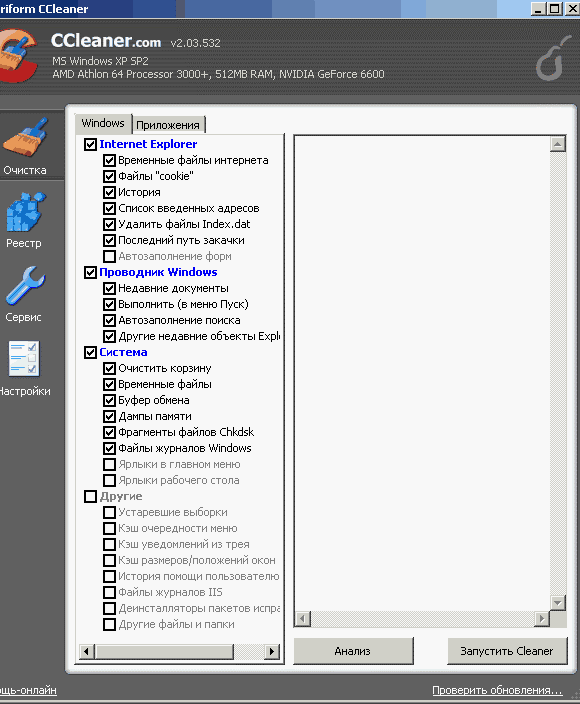Switch to the Windows tab
The height and width of the screenshot is (704, 580).
[x=103, y=123]
